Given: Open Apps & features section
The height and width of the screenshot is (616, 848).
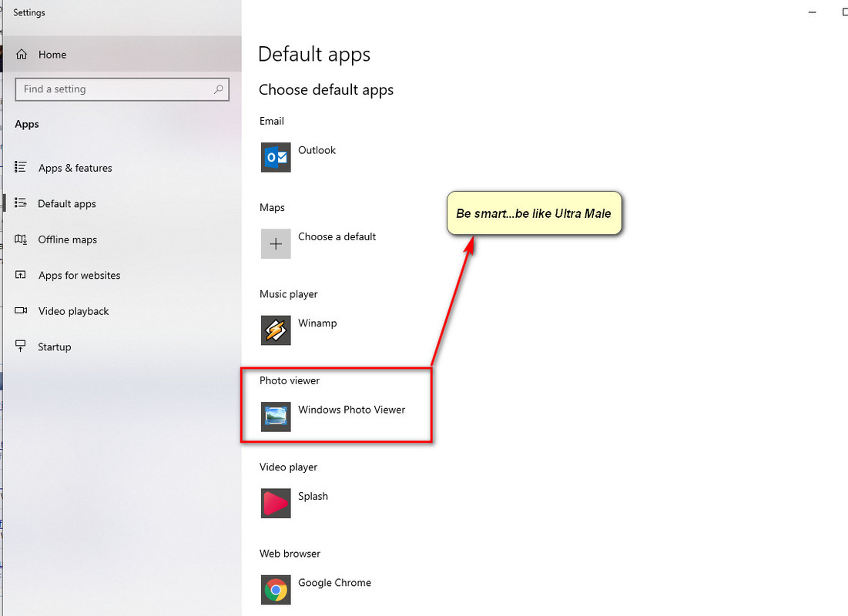Looking at the screenshot, I should tap(122, 168).
